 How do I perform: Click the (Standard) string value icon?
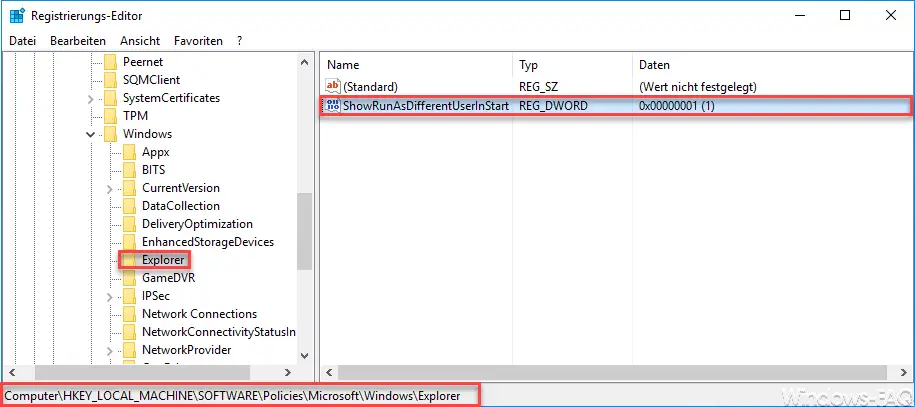333,87
